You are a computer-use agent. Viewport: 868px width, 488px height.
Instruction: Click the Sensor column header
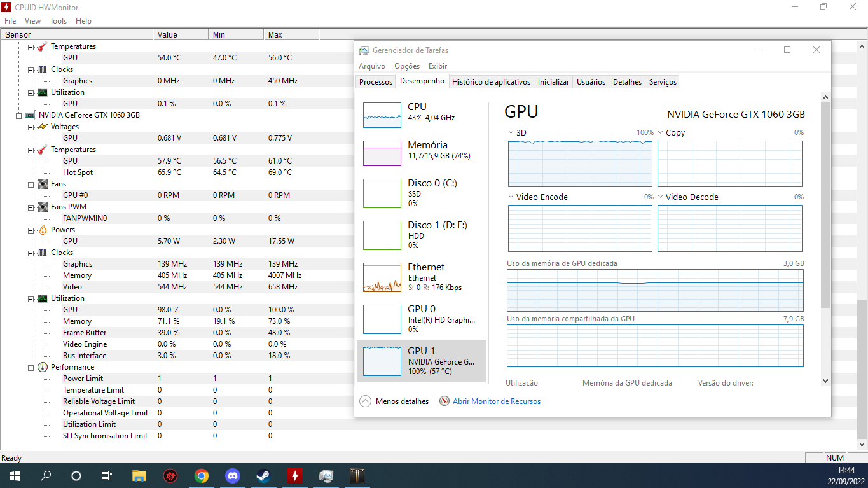pyautogui.click(x=76, y=34)
